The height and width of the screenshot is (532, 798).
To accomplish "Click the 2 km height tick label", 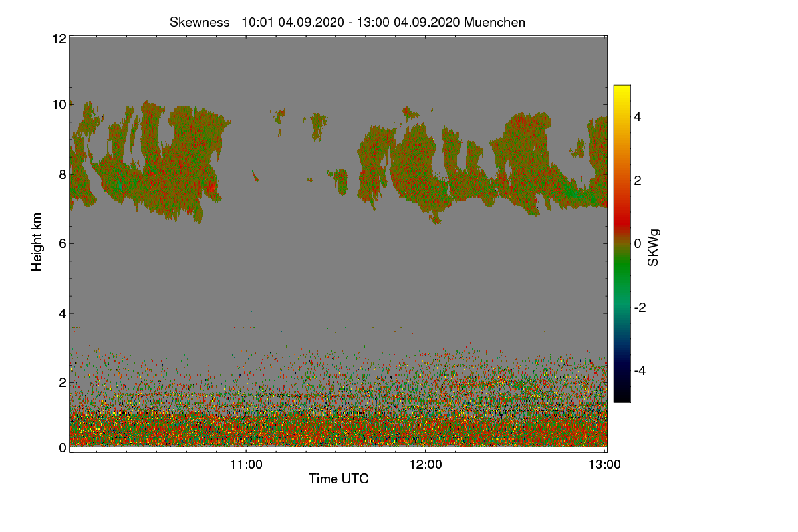I will click(x=63, y=382).
